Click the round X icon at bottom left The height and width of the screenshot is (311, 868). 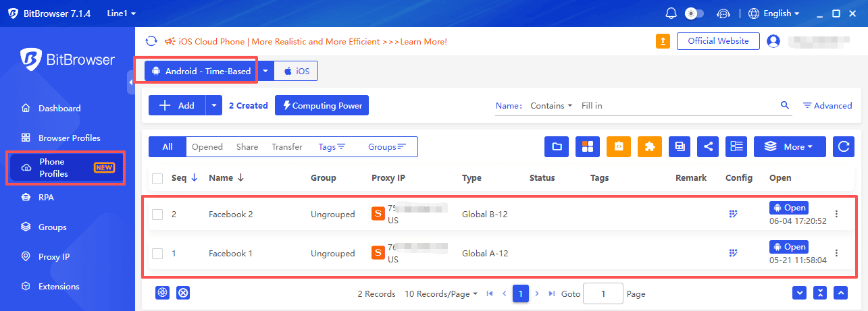pyautogui.click(x=182, y=293)
